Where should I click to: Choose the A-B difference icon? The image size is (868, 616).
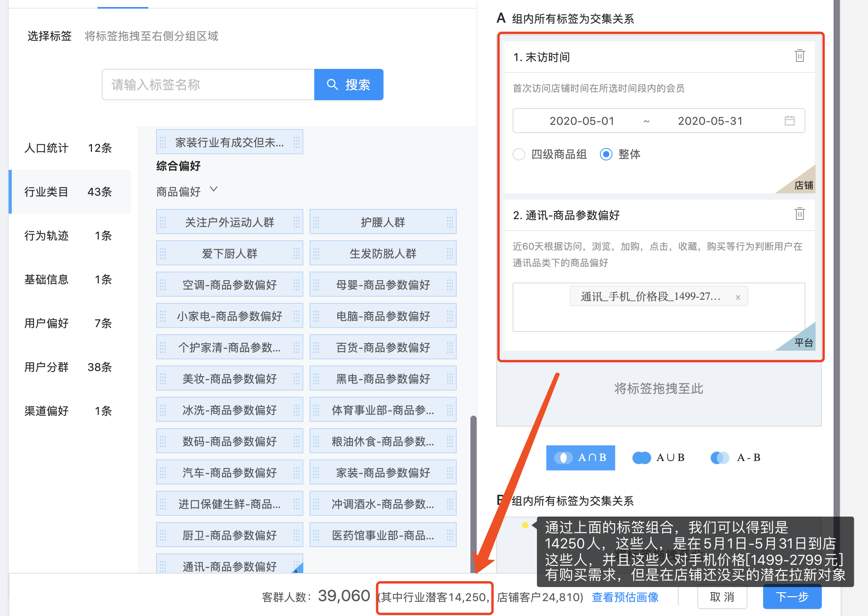point(720,457)
